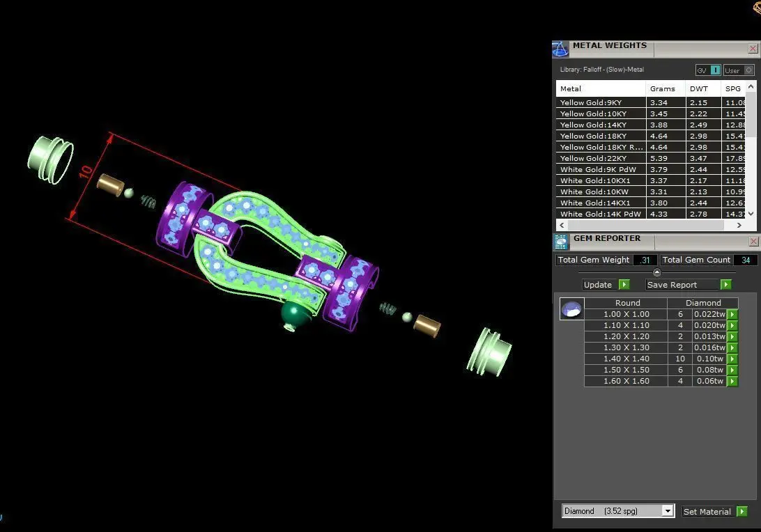Select the Yellow Gold:10KY row

tap(651, 114)
